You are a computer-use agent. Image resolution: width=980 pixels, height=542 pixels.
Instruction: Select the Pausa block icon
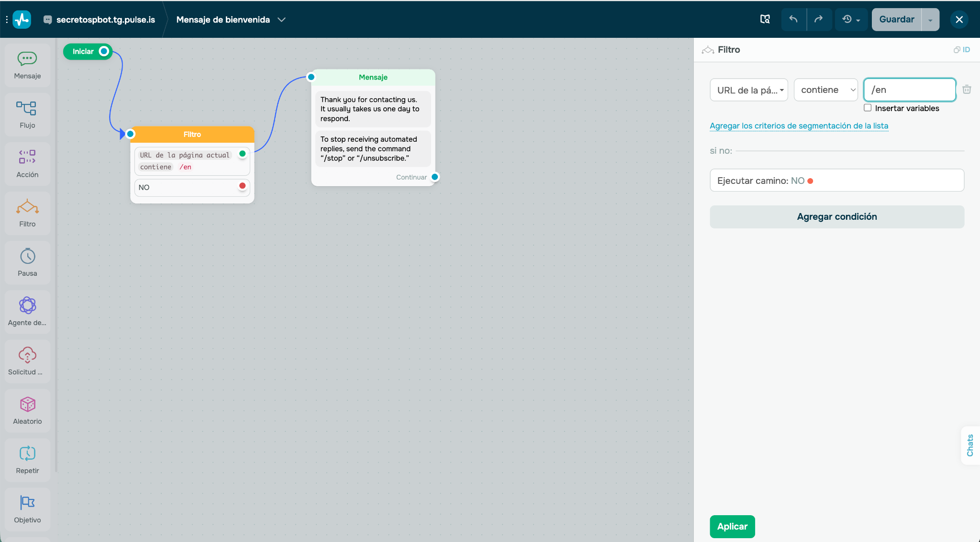pyautogui.click(x=27, y=256)
